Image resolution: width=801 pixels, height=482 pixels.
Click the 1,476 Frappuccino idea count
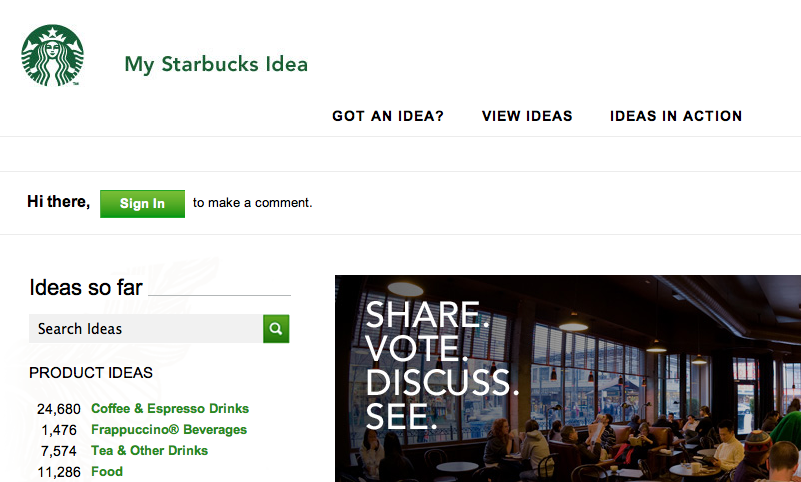point(59,430)
